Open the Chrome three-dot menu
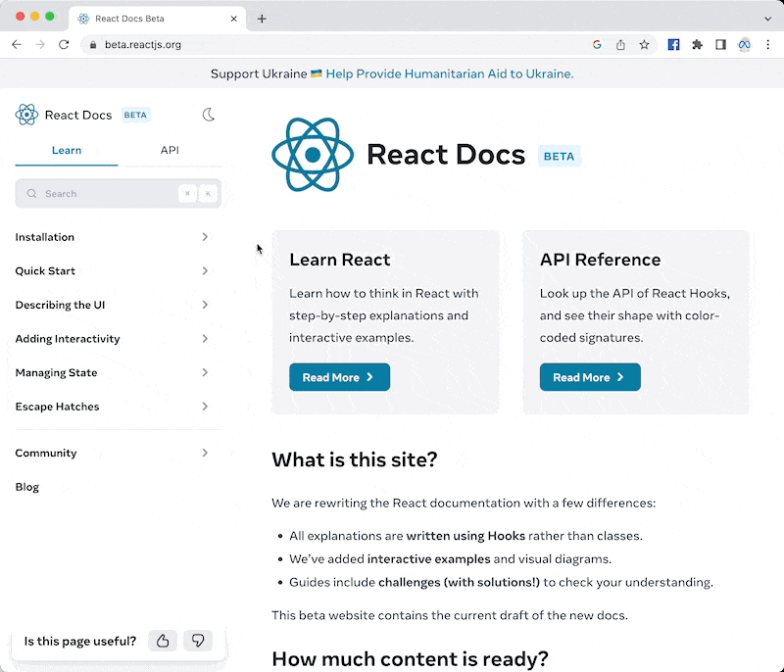Image resolution: width=784 pixels, height=672 pixels. (x=768, y=44)
